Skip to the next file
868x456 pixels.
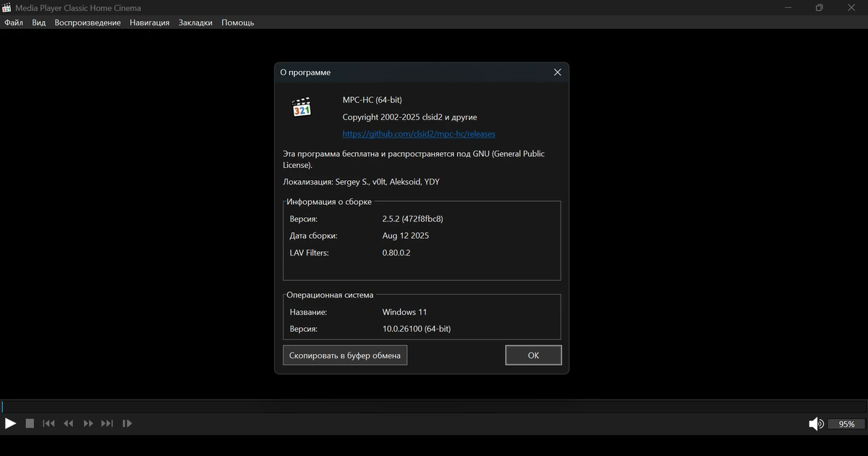(107, 423)
